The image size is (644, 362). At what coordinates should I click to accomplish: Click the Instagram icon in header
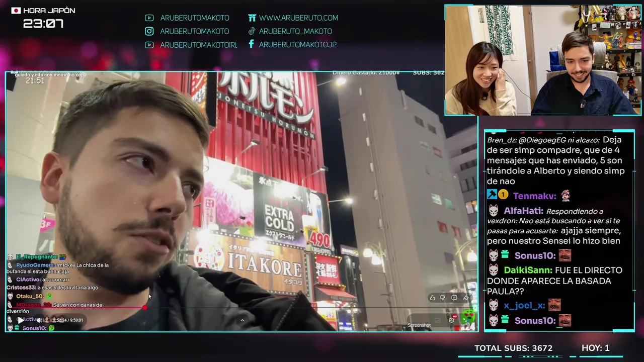(x=149, y=31)
